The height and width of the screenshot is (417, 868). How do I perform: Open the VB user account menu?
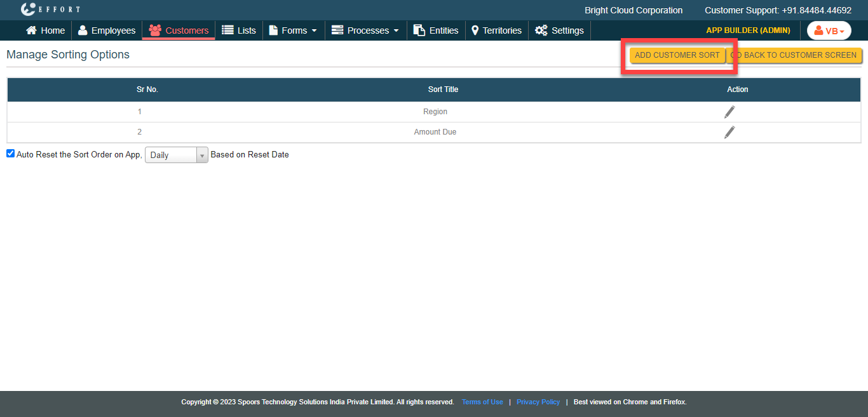tap(829, 30)
